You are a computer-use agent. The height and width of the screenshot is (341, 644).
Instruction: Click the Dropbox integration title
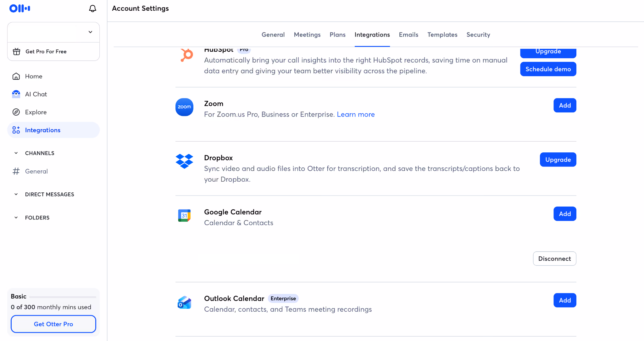pyautogui.click(x=218, y=158)
